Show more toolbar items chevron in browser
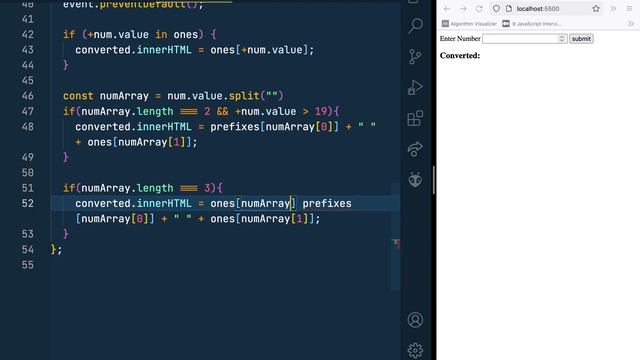The width and height of the screenshot is (640, 360). click(613, 9)
